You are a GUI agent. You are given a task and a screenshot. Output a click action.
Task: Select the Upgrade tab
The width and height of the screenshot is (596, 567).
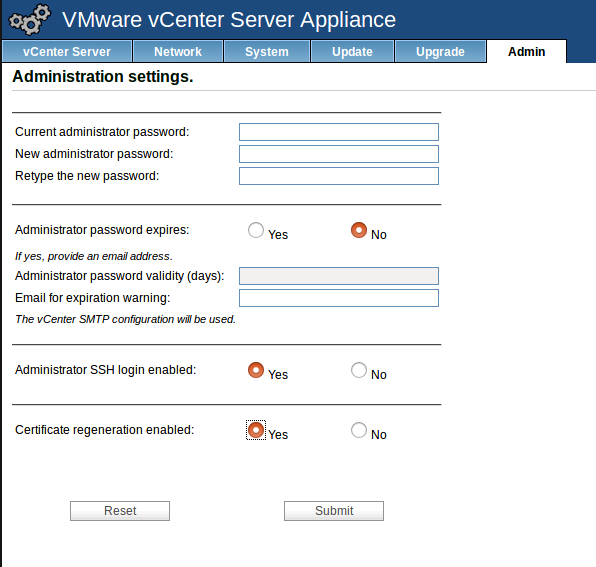[441, 51]
